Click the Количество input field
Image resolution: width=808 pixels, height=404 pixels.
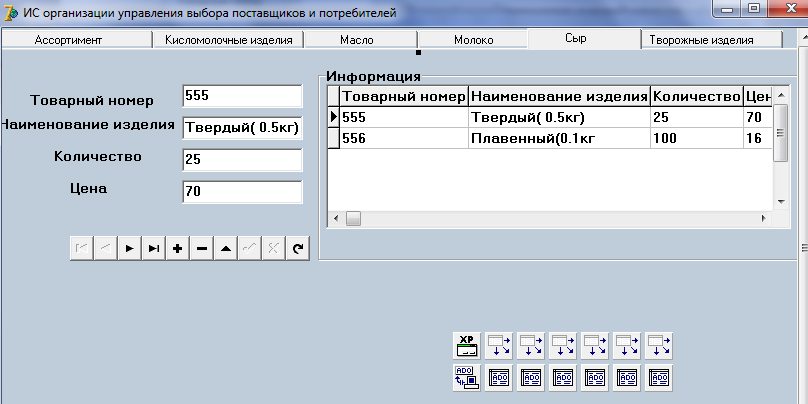[x=242, y=160]
